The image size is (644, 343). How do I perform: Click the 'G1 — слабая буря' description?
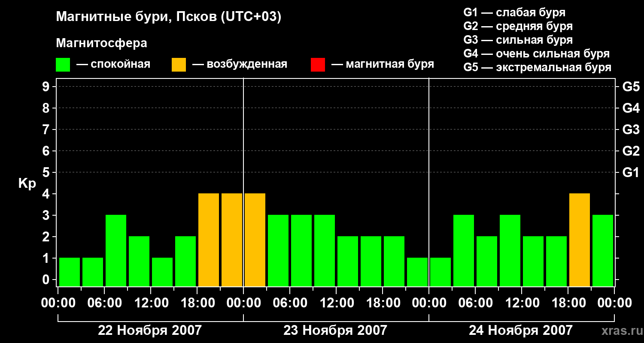tap(514, 12)
